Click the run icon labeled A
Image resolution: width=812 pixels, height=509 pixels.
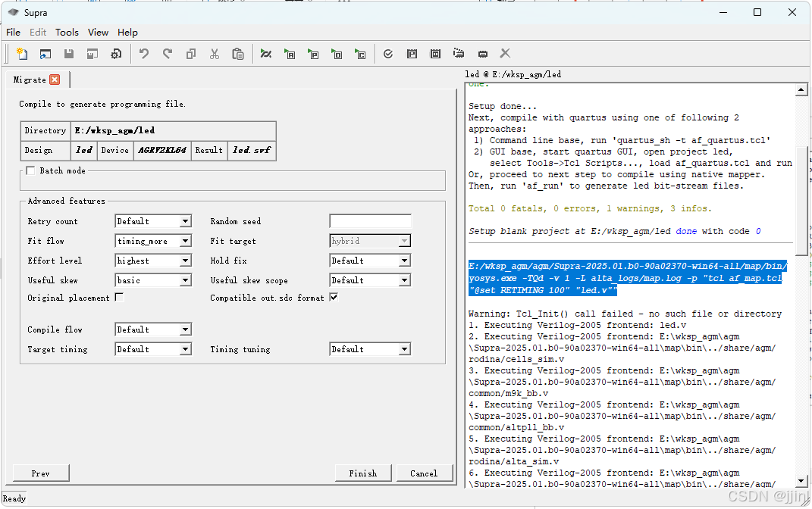290,53
